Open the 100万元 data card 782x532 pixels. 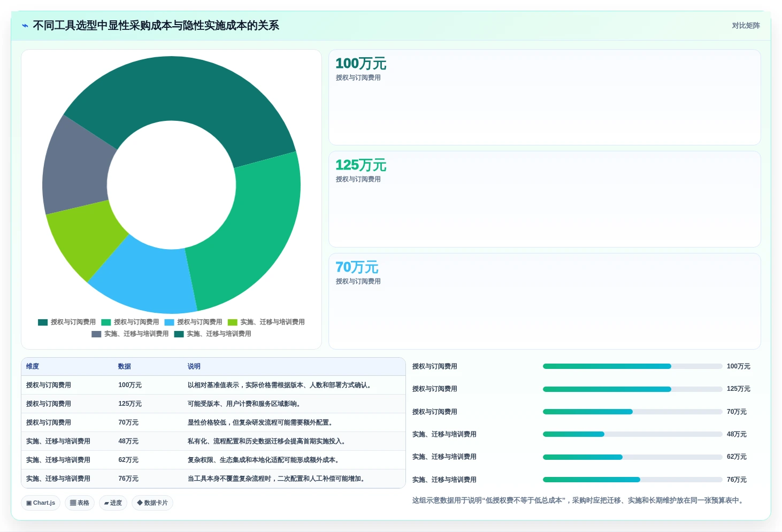(545, 97)
